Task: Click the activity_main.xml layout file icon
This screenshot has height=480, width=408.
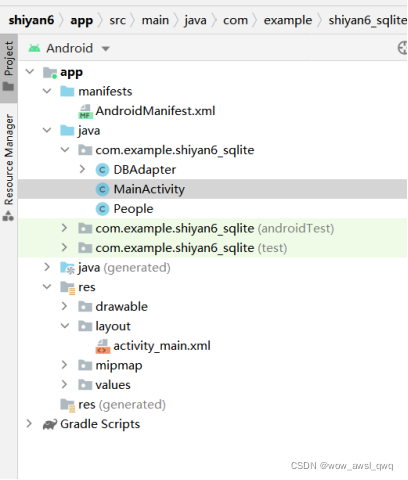Action: coord(103,346)
